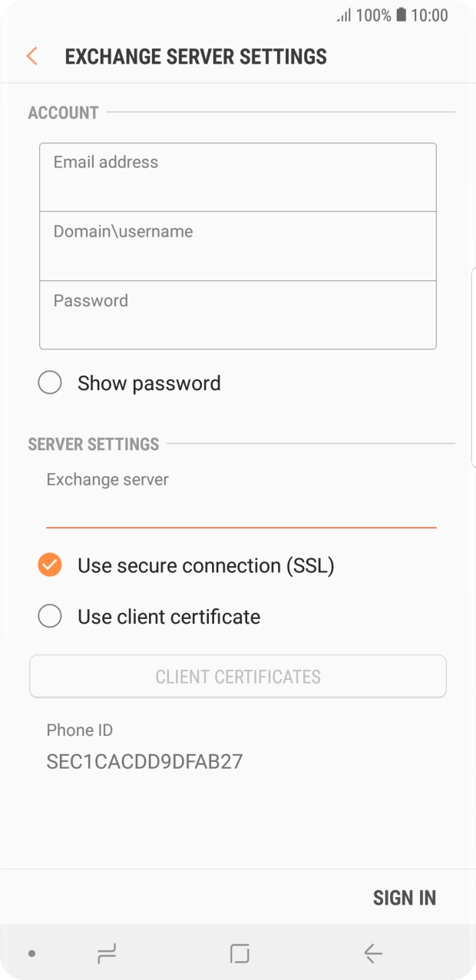This screenshot has width=476, height=980.
Task: Tap the Exchange Server Settings title
Action: pyautogui.click(x=196, y=56)
